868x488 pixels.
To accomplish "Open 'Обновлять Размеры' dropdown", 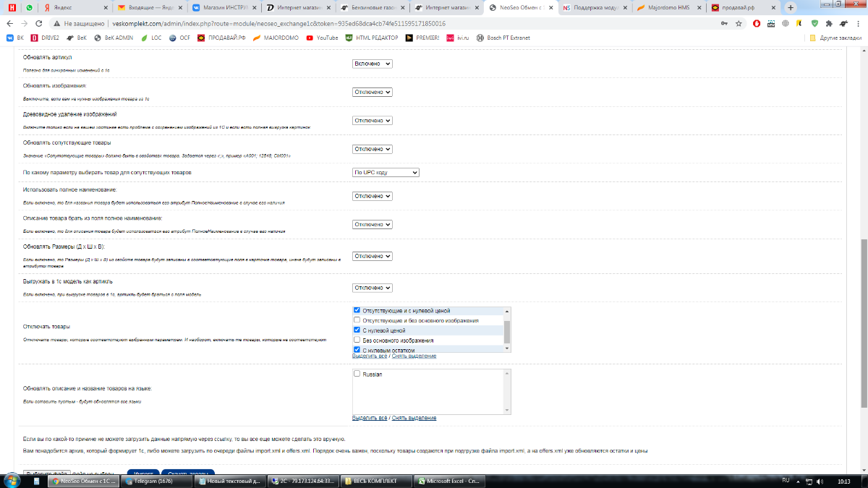I will [372, 256].
